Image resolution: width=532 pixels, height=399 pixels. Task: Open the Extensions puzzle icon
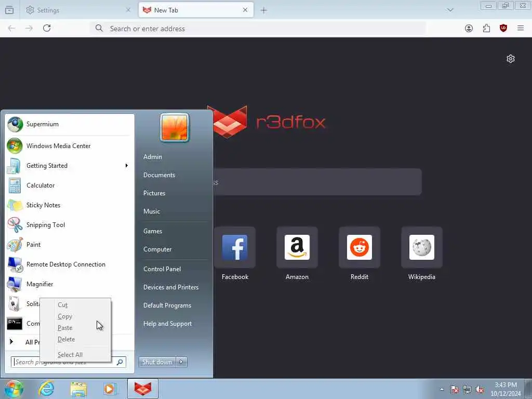(486, 29)
